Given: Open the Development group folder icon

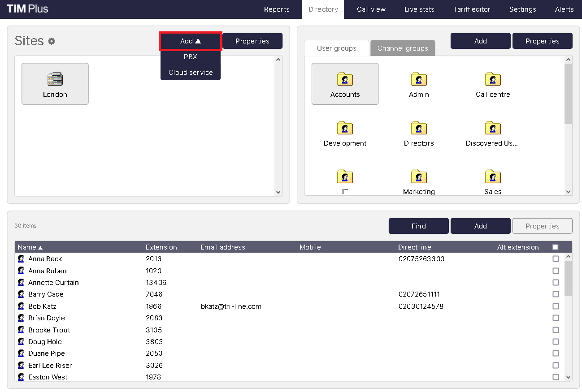Looking at the screenshot, I should (345, 128).
